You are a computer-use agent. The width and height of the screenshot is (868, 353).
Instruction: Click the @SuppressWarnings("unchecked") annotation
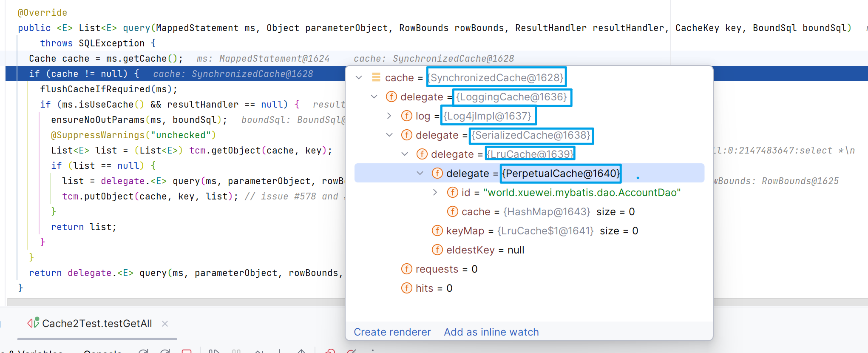pos(133,135)
